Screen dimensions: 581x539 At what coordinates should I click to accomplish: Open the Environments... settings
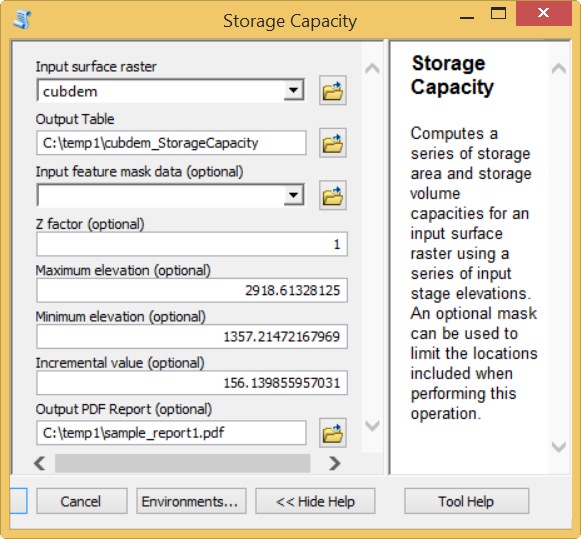click(x=191, y=501)
